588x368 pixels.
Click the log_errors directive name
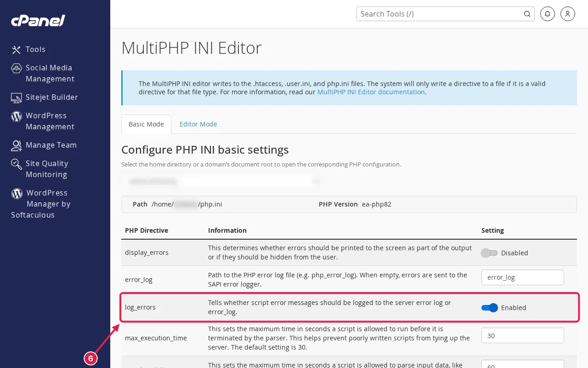coord(140,307)
